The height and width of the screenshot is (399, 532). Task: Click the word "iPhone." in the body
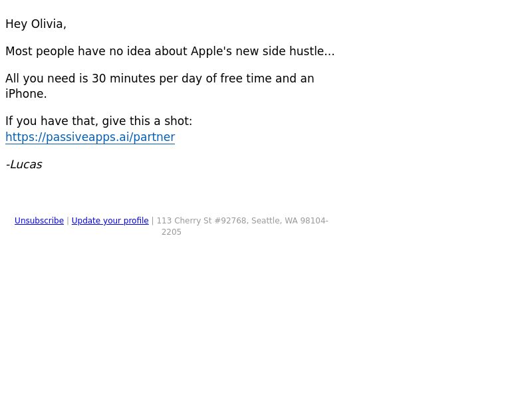(26, 94)
